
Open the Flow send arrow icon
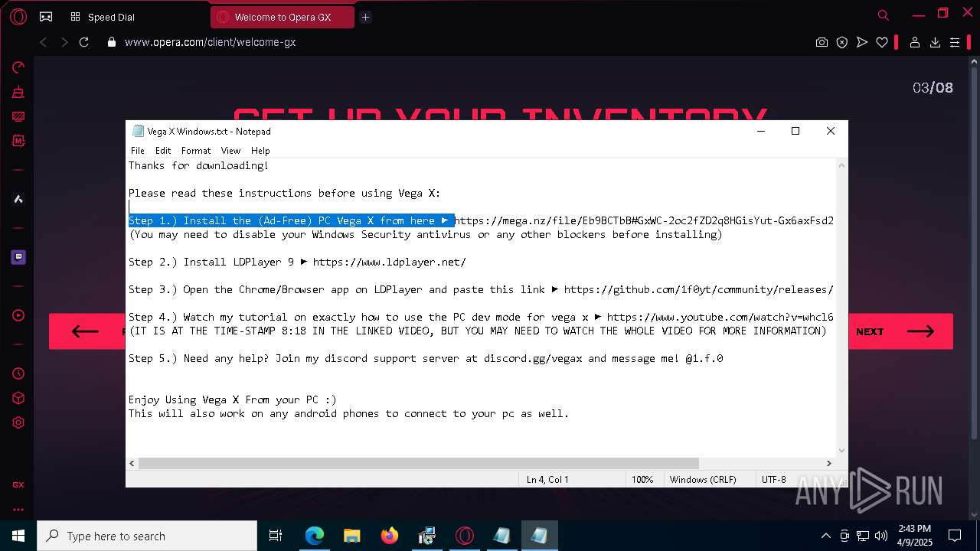point(862,43)
